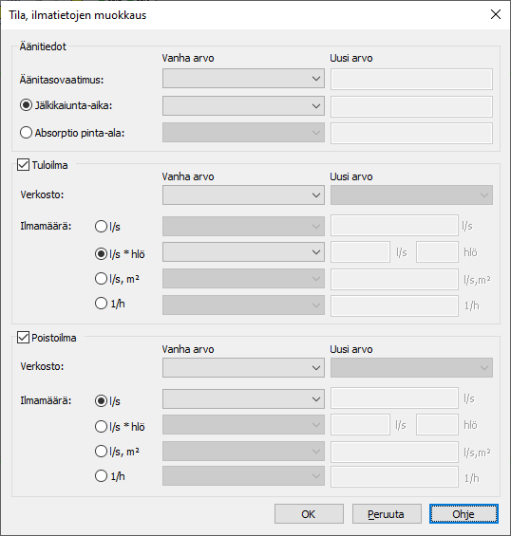
Task: Click the Peruuta button
Action: 387,514
